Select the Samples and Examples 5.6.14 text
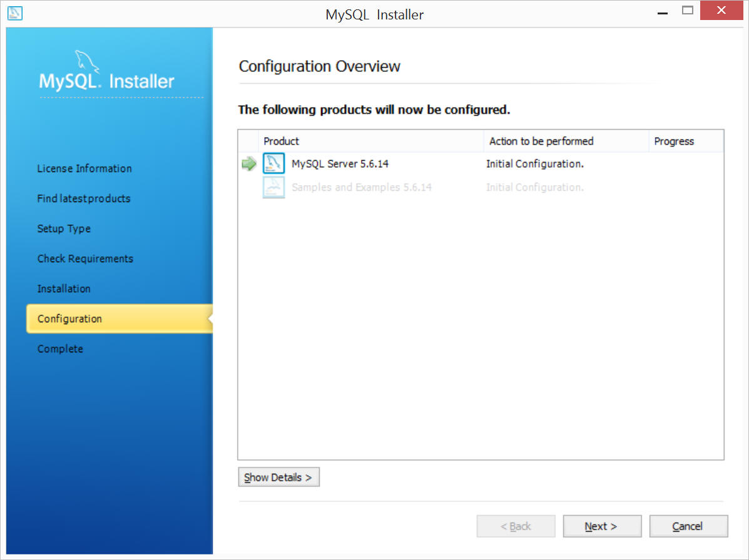The image size is (749, 560). 362,187
